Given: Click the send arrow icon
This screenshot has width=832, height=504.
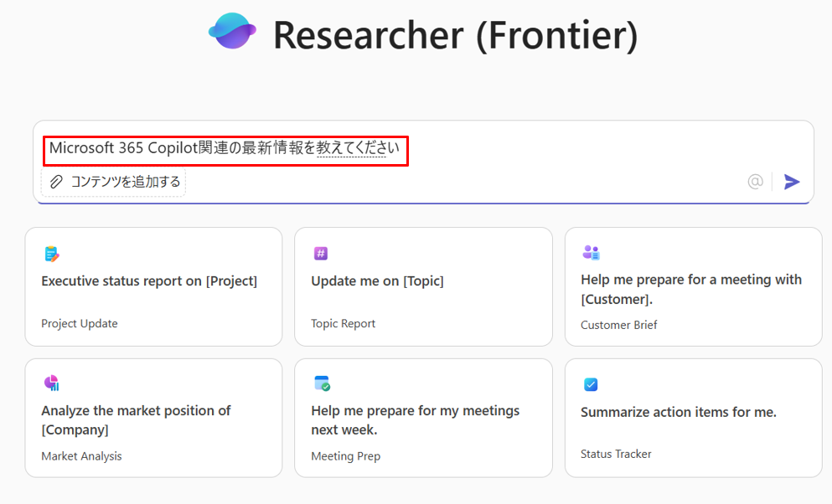Looking at the screenshot, I should coord(792,182).
